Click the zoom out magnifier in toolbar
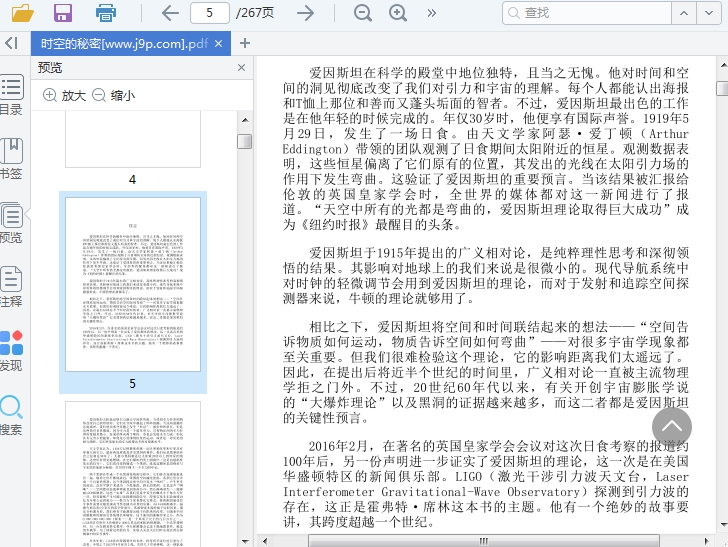728x547 pixels. pyautogui.click(x=363, y=13)
